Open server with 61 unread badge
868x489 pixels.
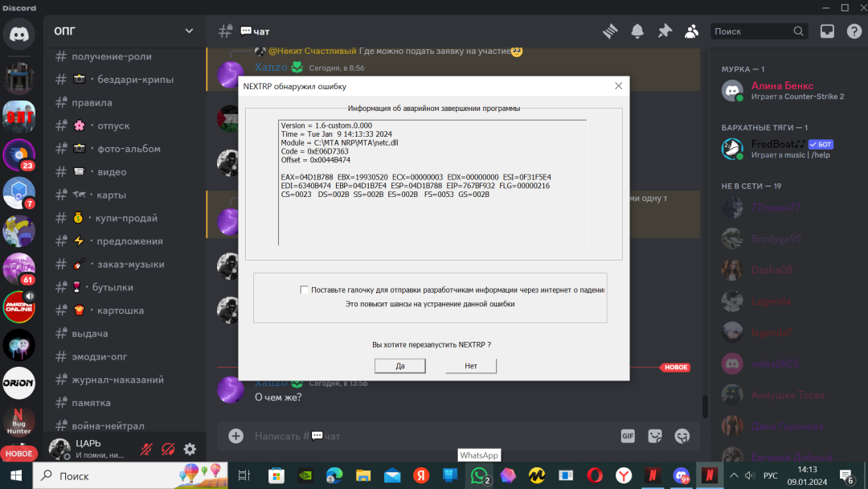click(18, 269)
